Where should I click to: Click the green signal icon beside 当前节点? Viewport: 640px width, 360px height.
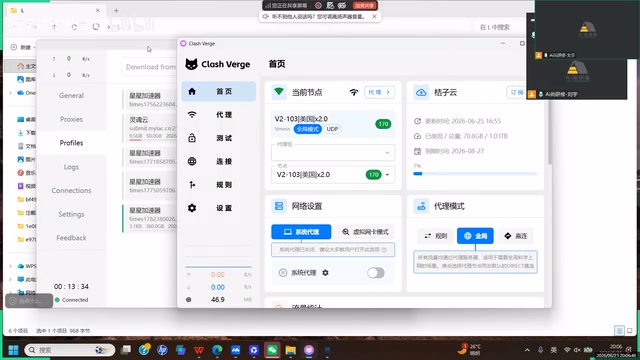tap(279, 92)
